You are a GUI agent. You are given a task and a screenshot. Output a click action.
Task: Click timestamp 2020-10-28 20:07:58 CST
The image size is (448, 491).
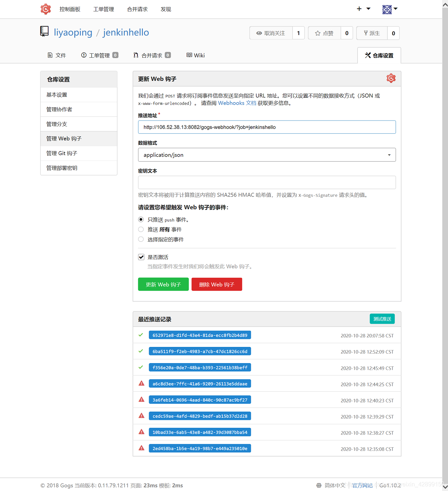pyautogui.click(x=367, y=336)
